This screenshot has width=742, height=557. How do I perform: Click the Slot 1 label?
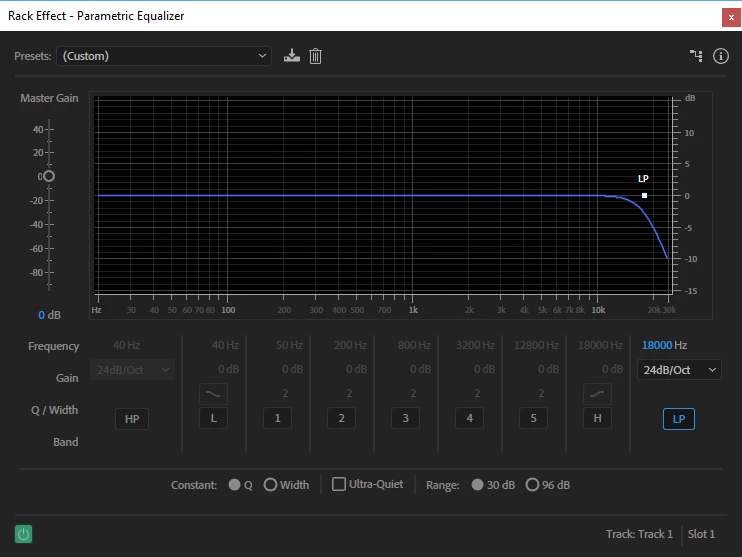(x=701, y=534)
